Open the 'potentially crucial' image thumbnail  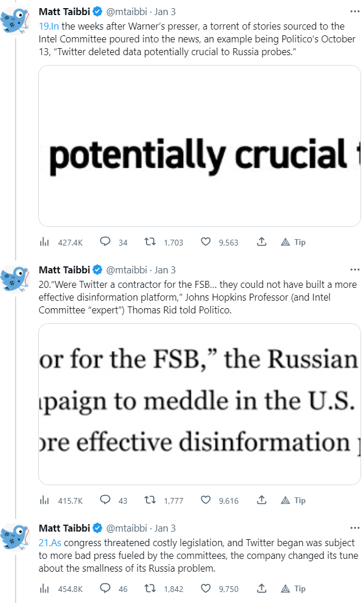tap(199, 146)
